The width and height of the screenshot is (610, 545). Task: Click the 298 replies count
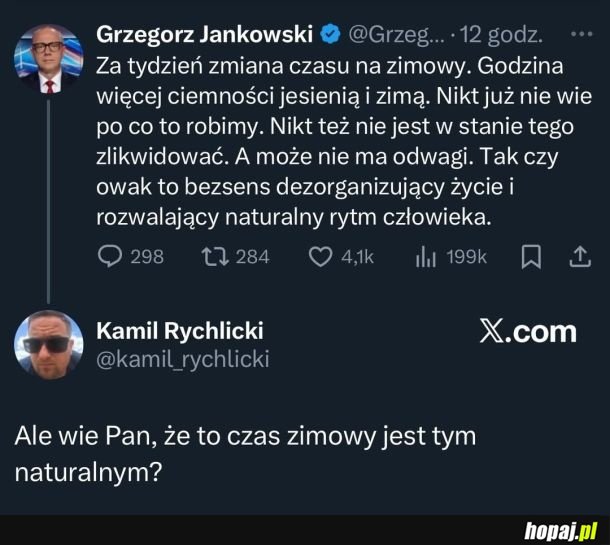[147, 257]
